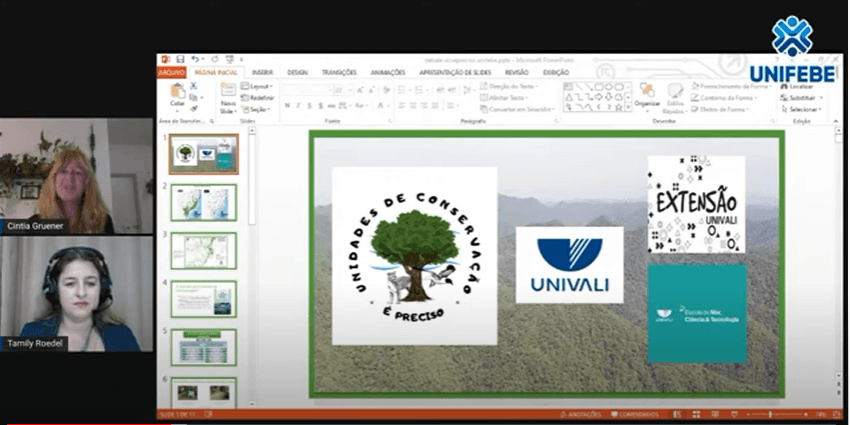Click COMENTÁRIOS in the status bar
850x425 pixels.
[x=634, y=414]
